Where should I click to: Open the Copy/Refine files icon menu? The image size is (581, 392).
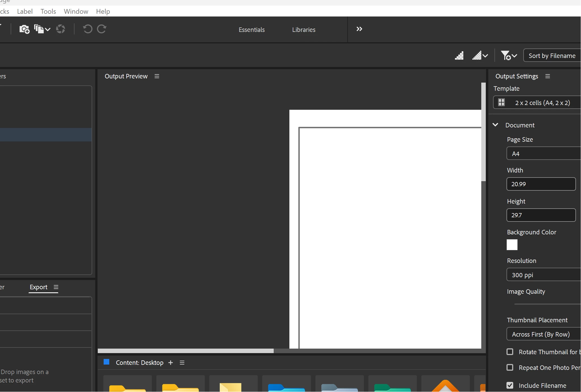click(42, 29)
